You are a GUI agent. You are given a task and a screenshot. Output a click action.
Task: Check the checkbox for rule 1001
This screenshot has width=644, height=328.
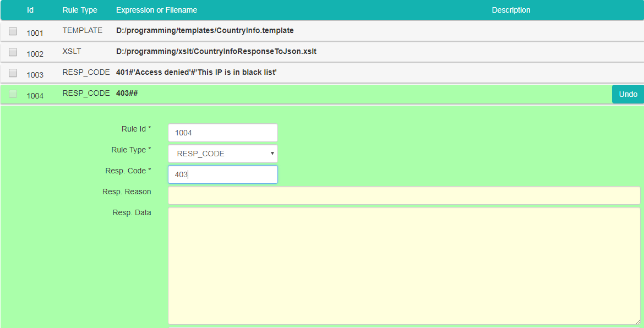[13, 31]
